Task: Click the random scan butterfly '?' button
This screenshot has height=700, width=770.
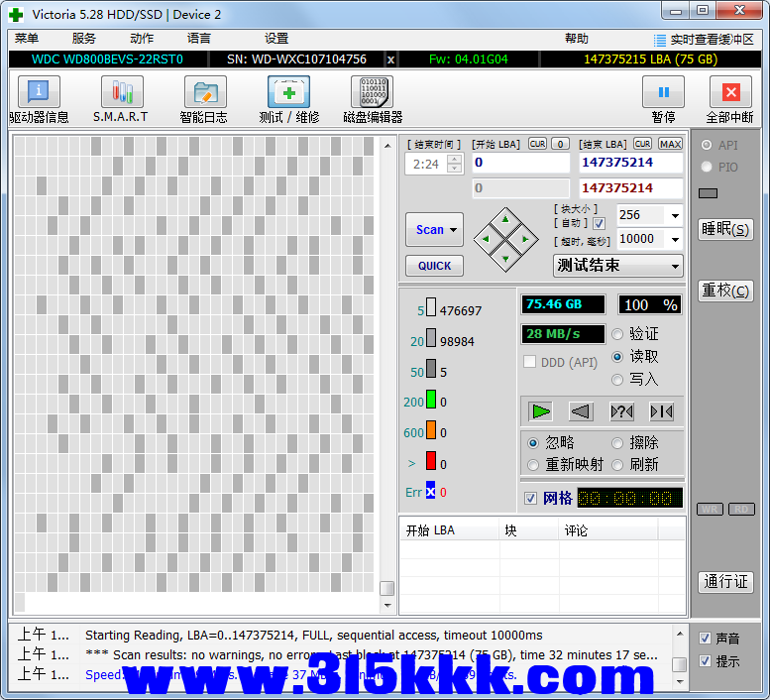Action: click(621, 411)
